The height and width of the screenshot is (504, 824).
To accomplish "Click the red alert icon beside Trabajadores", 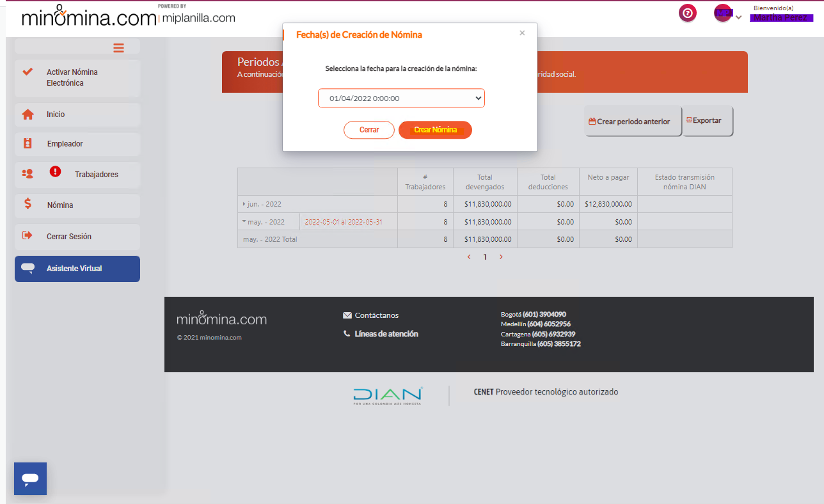I will click(55, 171).
